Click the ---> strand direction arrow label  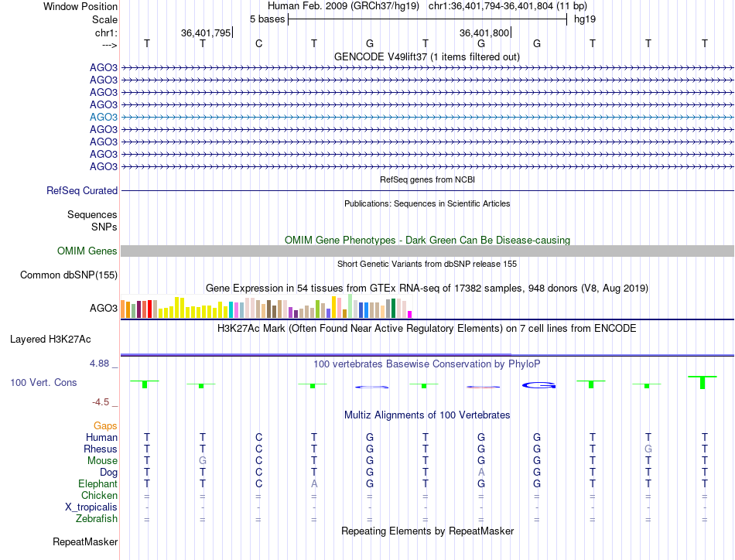[x=109, y=45]
